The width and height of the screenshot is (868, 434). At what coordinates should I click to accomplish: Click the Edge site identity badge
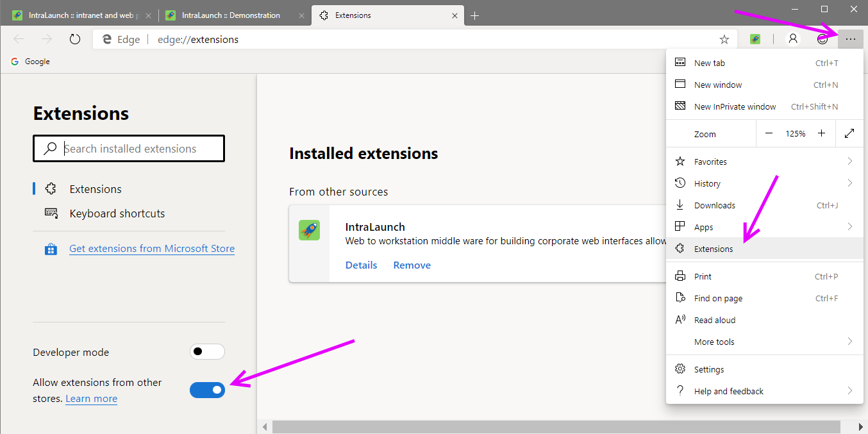point(121,39)
